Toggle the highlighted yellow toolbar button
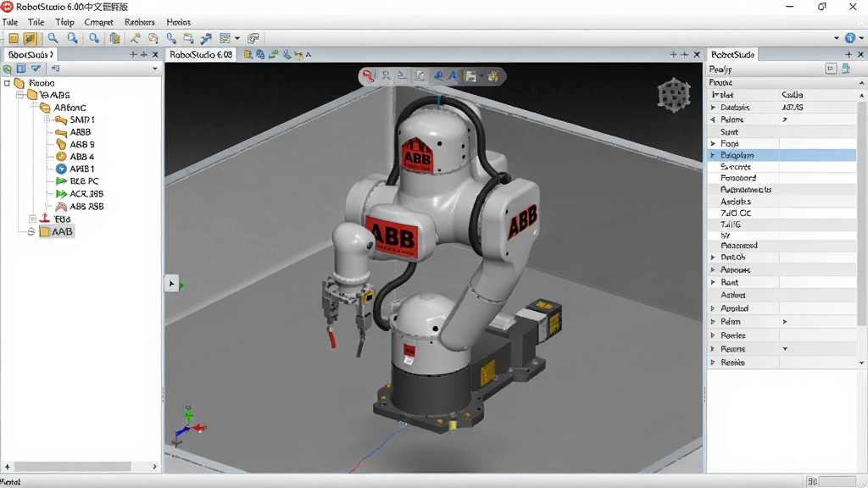The width and height of the screenshot is (868, 488). (x=30, y=38)
